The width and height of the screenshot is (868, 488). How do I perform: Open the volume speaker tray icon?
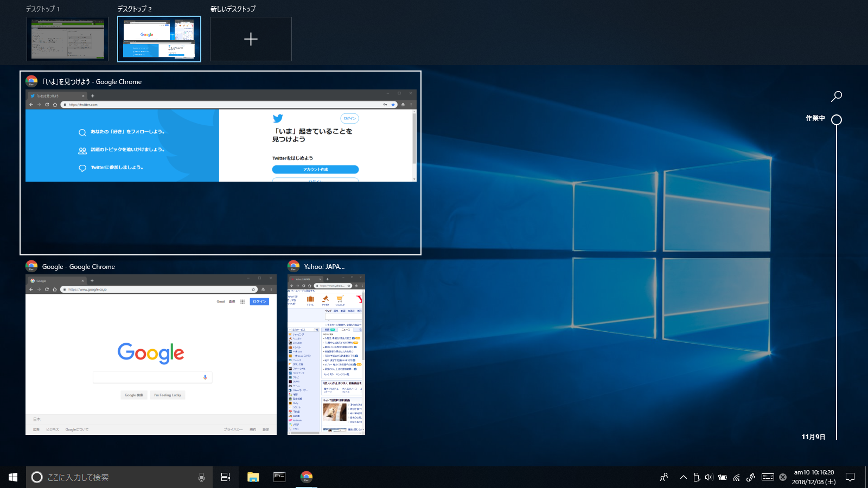tap(709, 477)
